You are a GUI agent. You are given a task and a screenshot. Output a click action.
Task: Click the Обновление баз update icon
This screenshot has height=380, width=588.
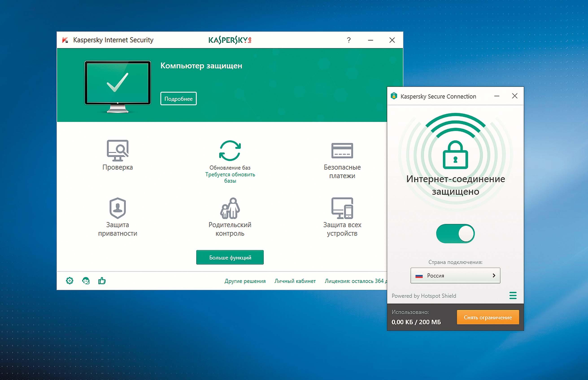(230, 151)
